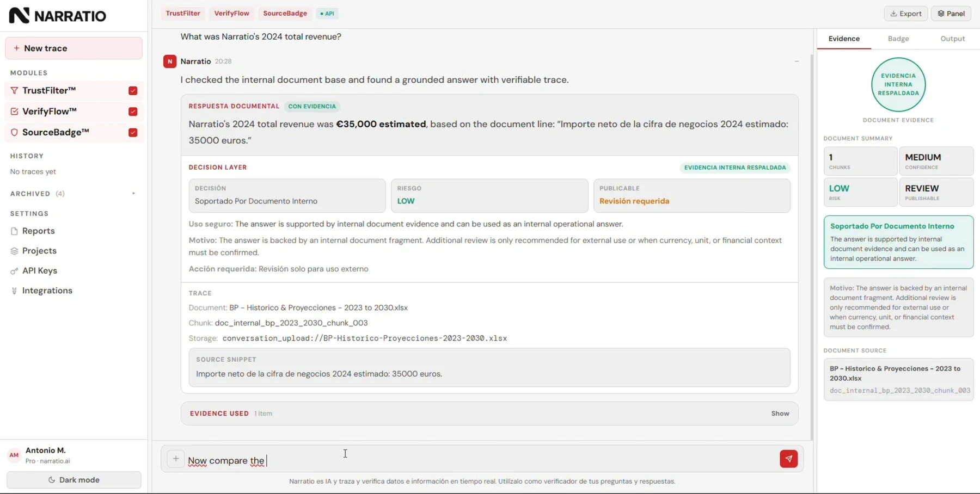Click the circular Evidencia Interna Respaldada badge
The height and width of the screenshot is (494, 980).
[898, 85]
